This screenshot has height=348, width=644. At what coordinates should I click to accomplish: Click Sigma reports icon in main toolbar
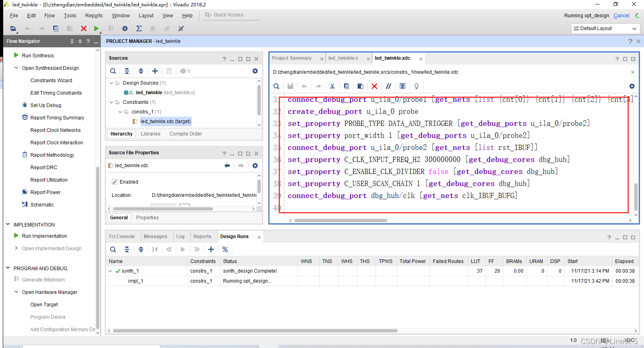[139, 28]
